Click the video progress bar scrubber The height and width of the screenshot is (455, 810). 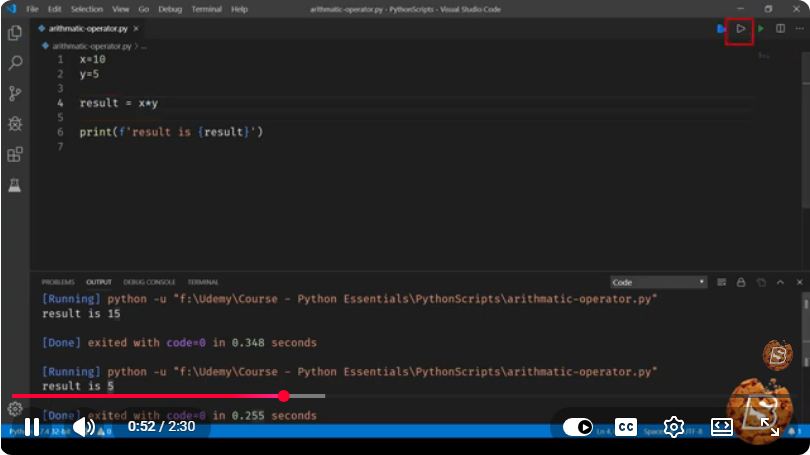(x=284, y=396)
